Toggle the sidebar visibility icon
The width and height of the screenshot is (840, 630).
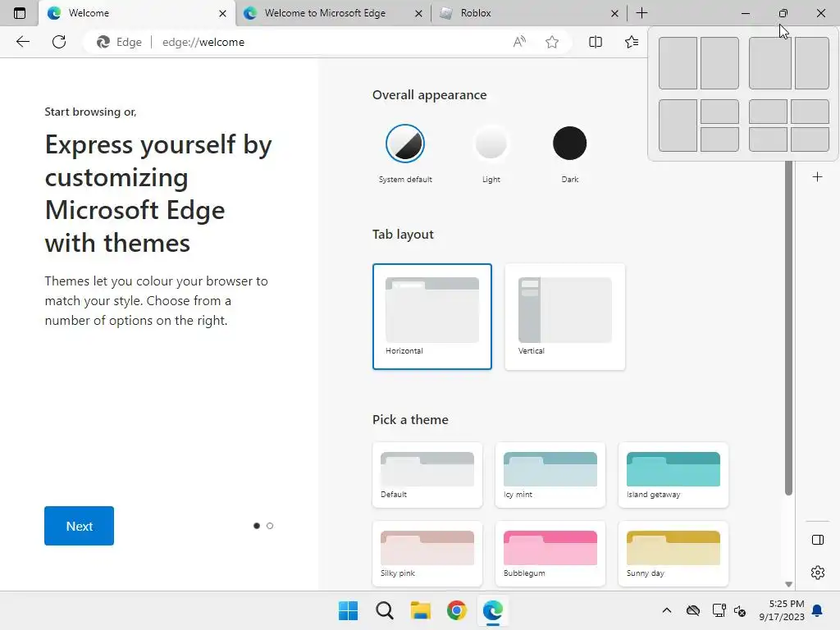[818, 540]
